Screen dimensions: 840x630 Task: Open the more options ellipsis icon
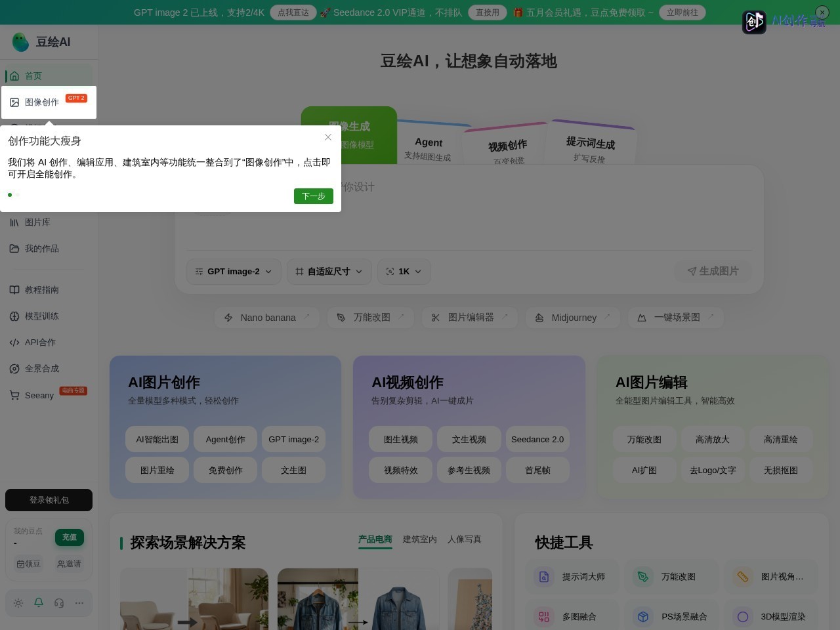coord(79,603)
